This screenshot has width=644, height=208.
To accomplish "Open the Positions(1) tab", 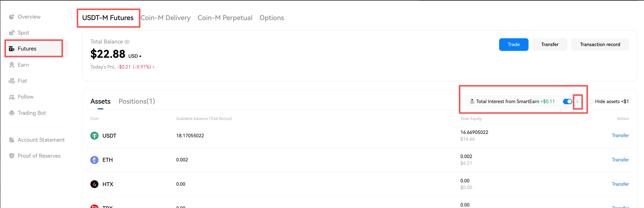I will tap(137, 101).
